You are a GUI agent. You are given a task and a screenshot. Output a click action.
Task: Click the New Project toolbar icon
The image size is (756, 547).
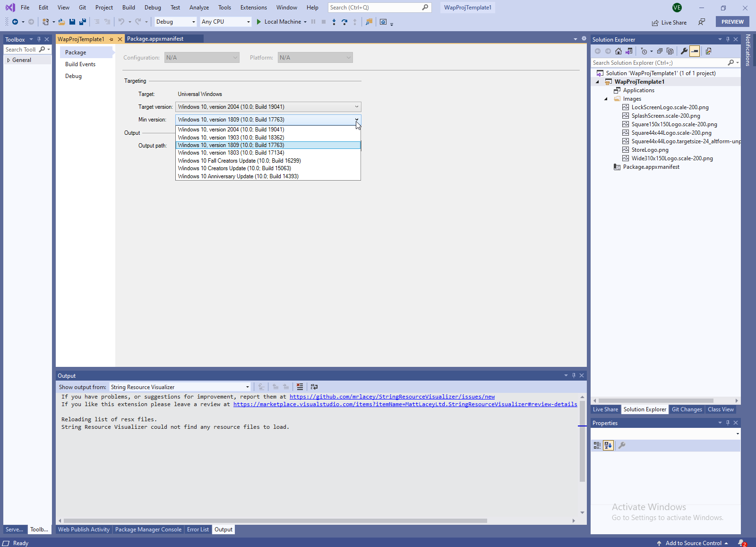click(45, 22)
